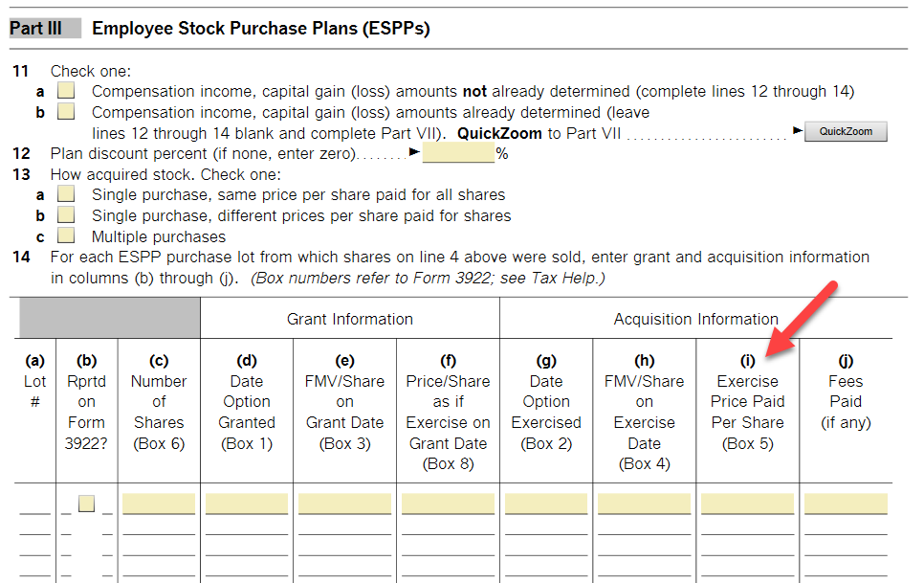Screen dimensions: 924x583
Task: Click the QuickZoom button to Part VII
Action: (x=846, y=131)
